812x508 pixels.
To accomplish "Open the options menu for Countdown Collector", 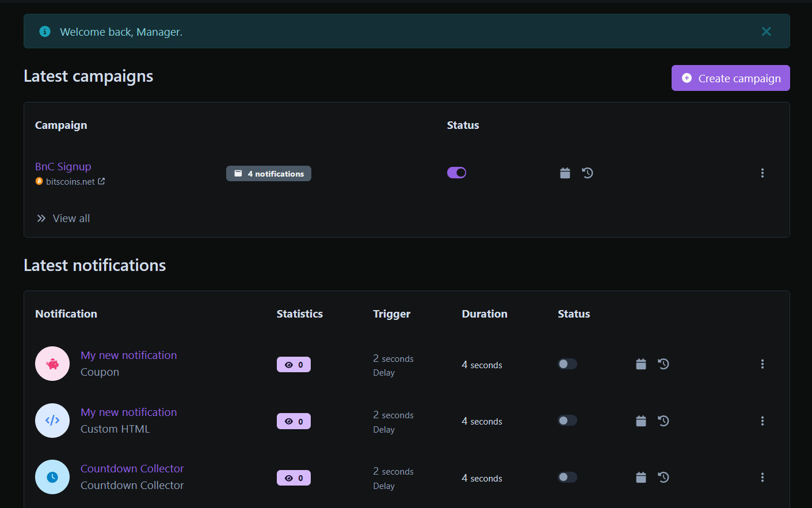I will [x=762, y=477].
